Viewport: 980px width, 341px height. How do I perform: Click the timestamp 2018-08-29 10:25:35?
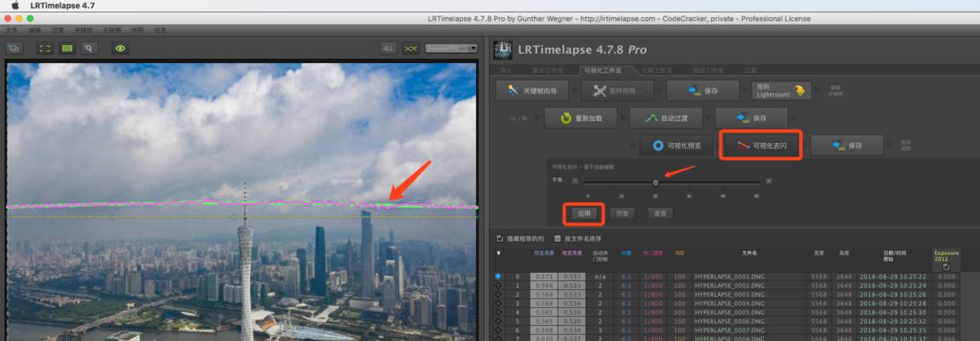click(x=893, y=329)
